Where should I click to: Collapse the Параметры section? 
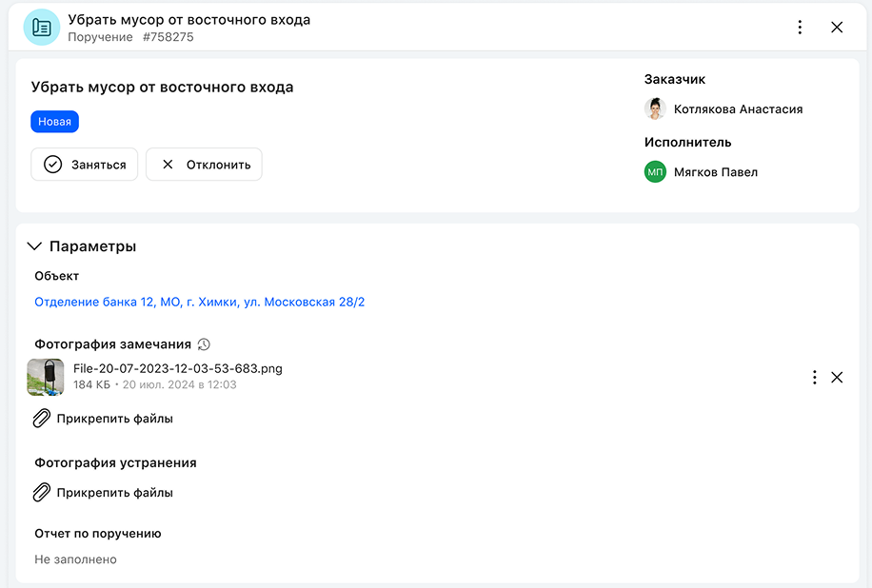click(x=35, y=246)
